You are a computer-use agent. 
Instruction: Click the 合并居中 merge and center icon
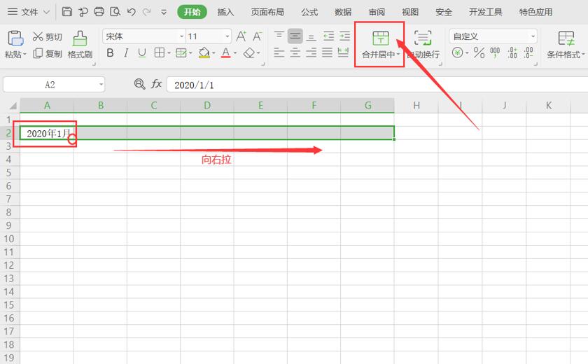381,38
